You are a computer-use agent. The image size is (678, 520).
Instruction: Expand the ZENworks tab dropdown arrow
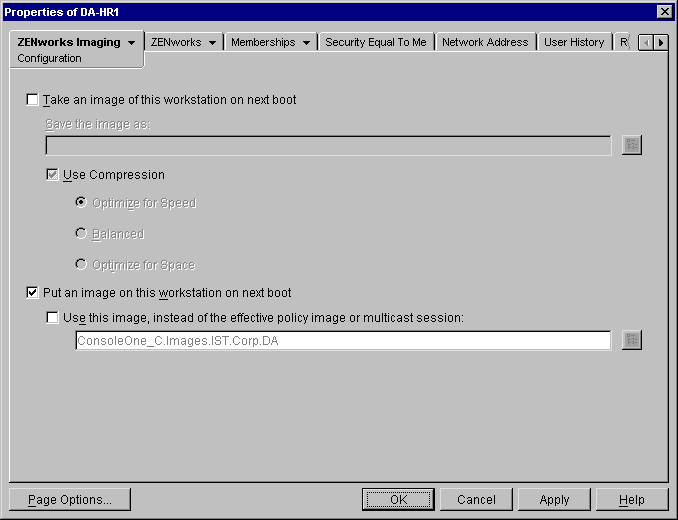(x=212, y=43)
